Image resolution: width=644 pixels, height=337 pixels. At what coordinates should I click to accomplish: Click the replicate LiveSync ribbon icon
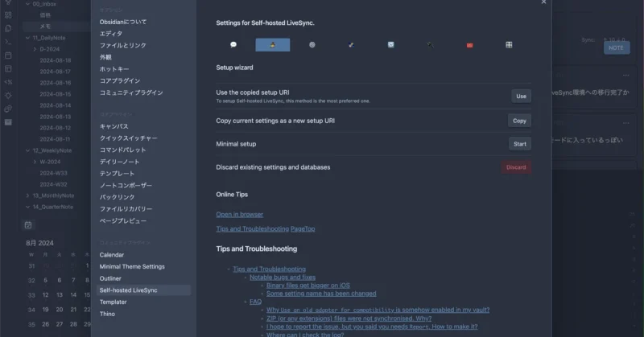coord(8,109)
